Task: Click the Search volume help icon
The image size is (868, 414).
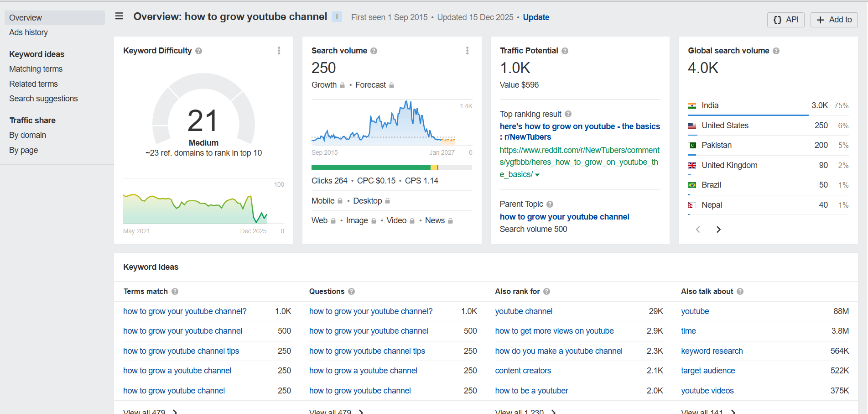Action: click(x=374, y=51)
